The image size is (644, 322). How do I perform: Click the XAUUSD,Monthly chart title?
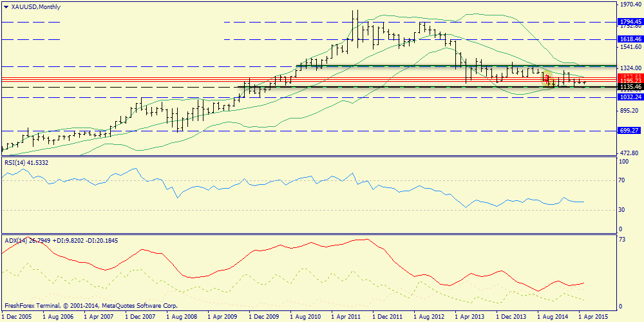(33, 6)
